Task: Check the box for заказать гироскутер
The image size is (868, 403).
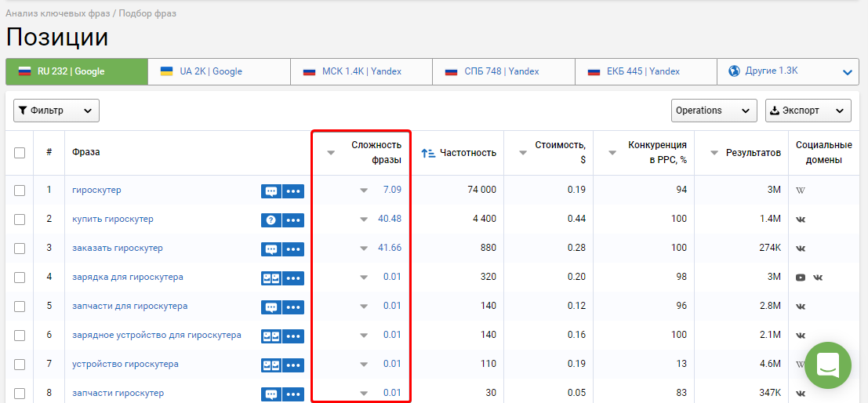Action: [x=20, y=249]
